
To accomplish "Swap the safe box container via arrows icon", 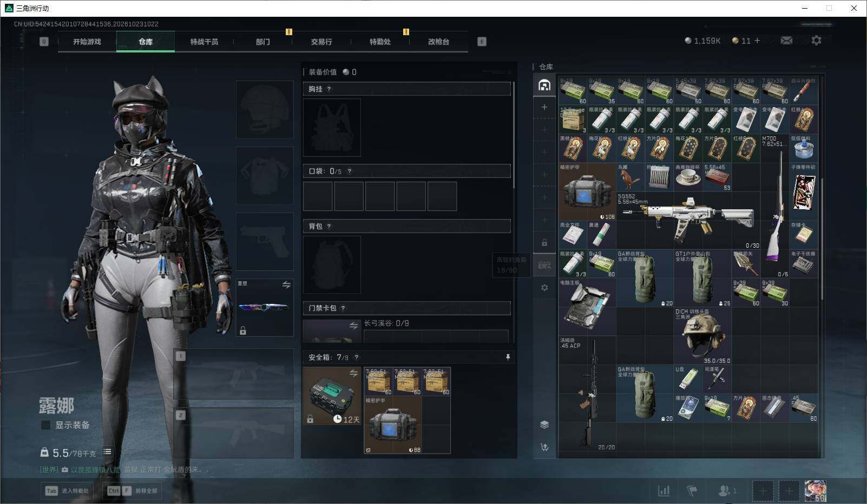I will (x=353, y=373).
